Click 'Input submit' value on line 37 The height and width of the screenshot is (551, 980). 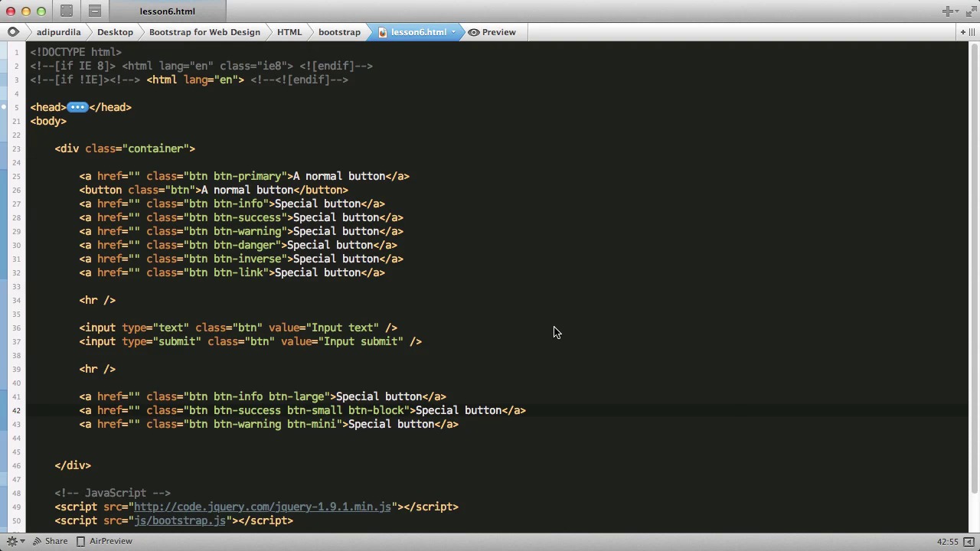point(361,341)
